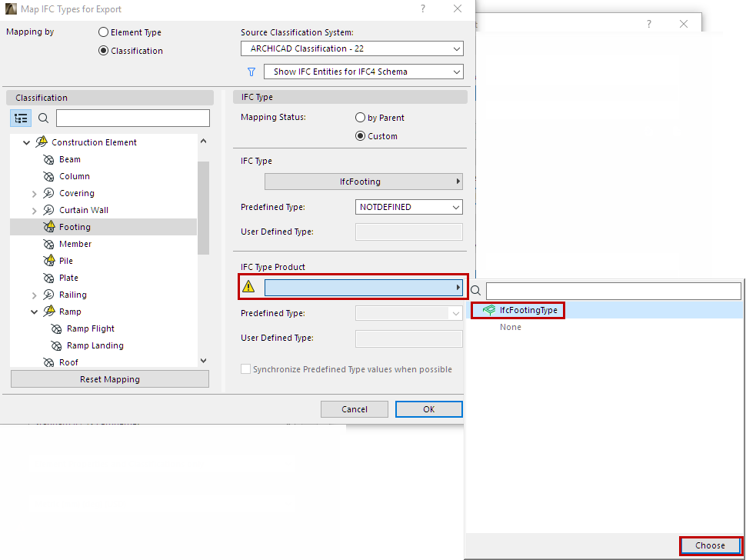Click the popup search input field
746x560 pixels.
click(614, 291)
